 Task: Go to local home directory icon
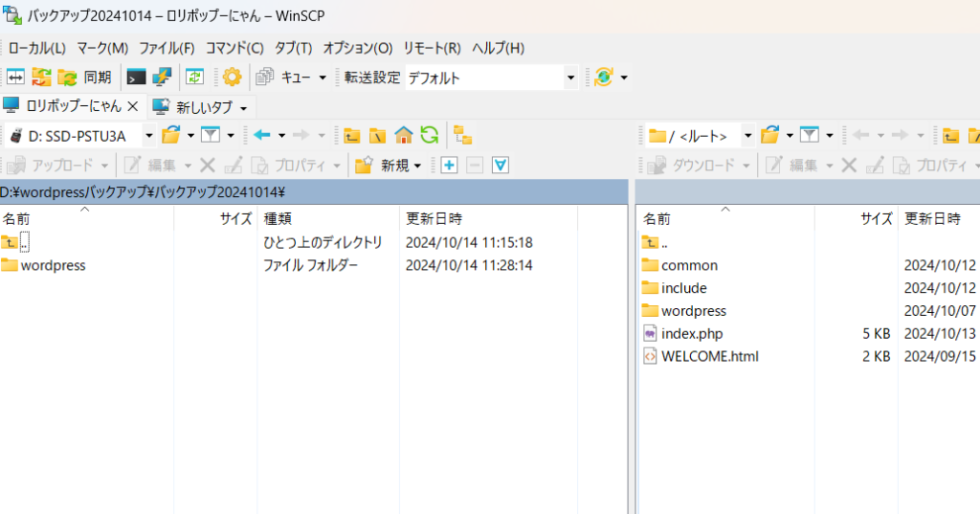[403, 135]
